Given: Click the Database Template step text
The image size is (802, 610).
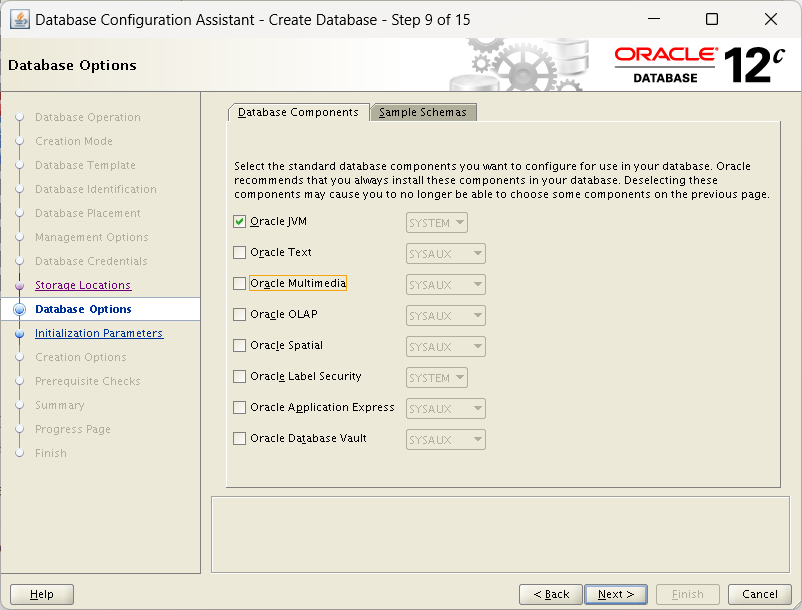Looking at the screenshot, I should 85,165.
